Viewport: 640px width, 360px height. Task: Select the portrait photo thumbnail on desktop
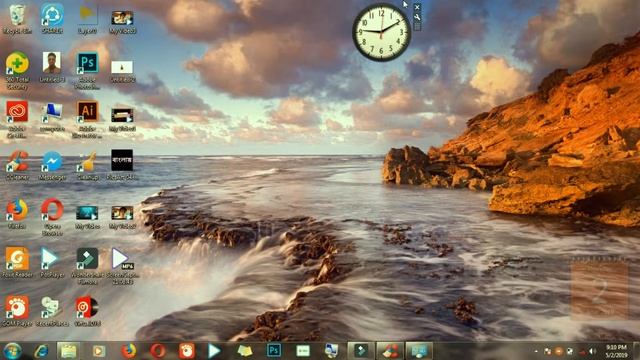point(52,67)
